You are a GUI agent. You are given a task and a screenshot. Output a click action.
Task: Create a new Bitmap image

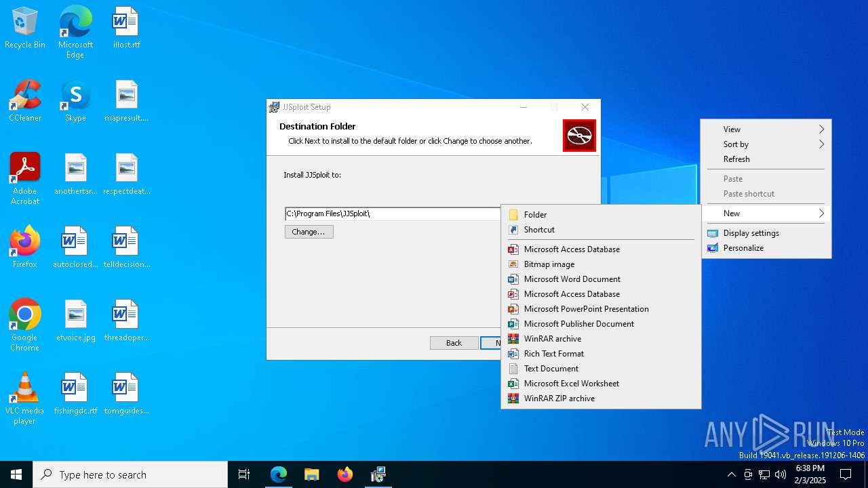point(601,264)
